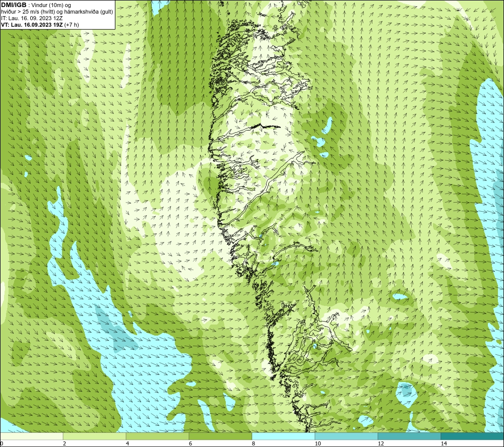Click the "DMI/IGB : Vindur (10m) og" title line
This screenshot has width=504, height=447.
(36, 5)
